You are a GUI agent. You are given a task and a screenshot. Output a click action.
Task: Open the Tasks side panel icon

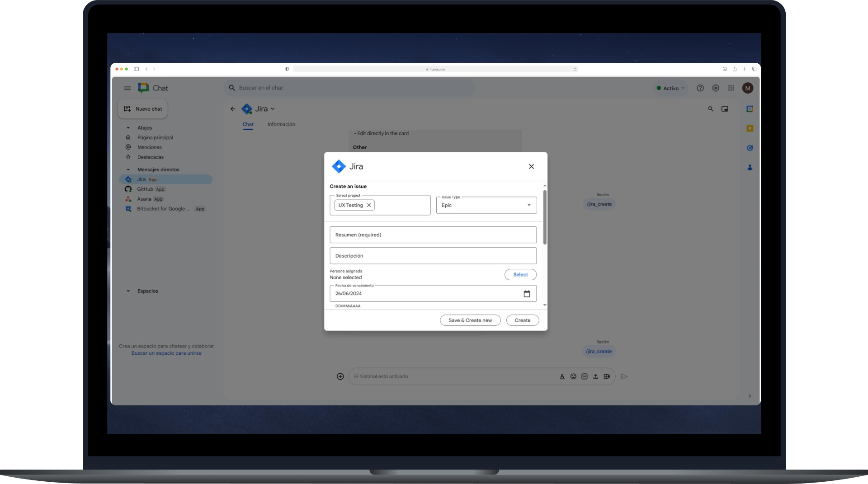point(750,148)
